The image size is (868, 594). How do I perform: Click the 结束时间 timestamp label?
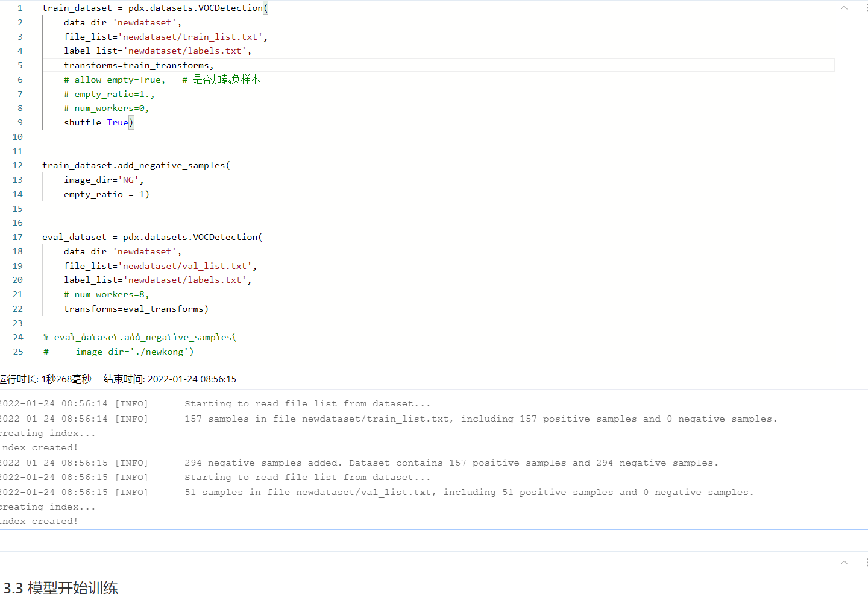click(x=169, y=379)
